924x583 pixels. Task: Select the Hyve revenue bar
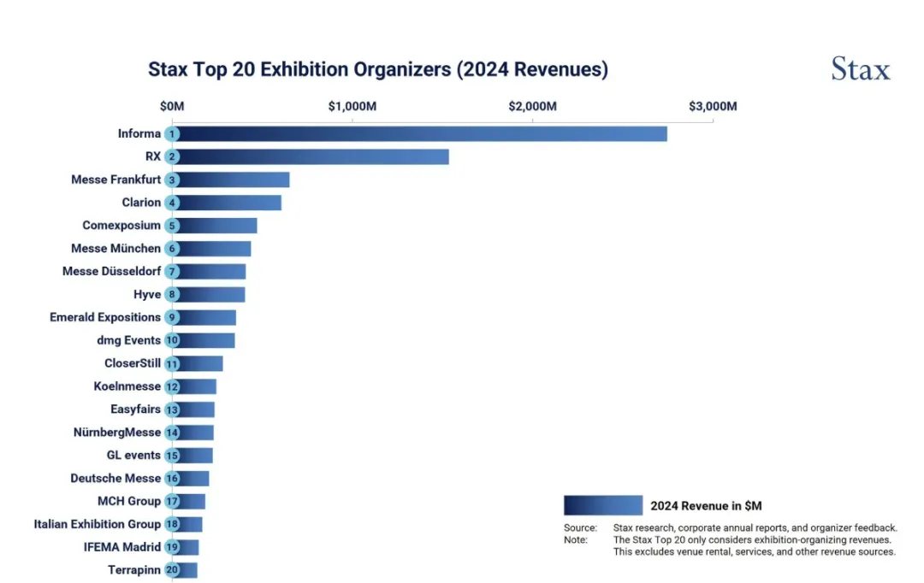click(209, 294)
